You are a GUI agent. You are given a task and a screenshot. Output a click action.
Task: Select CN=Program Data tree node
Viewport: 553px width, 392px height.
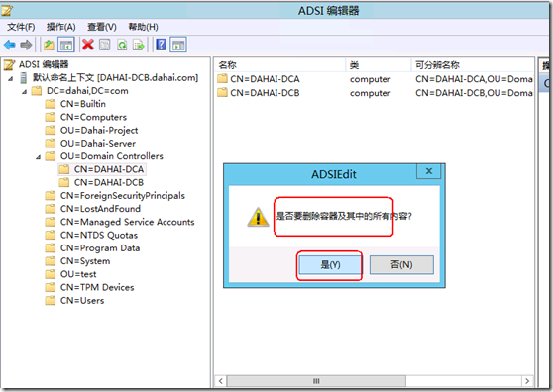pyautogui.click(x=100, y=248)
